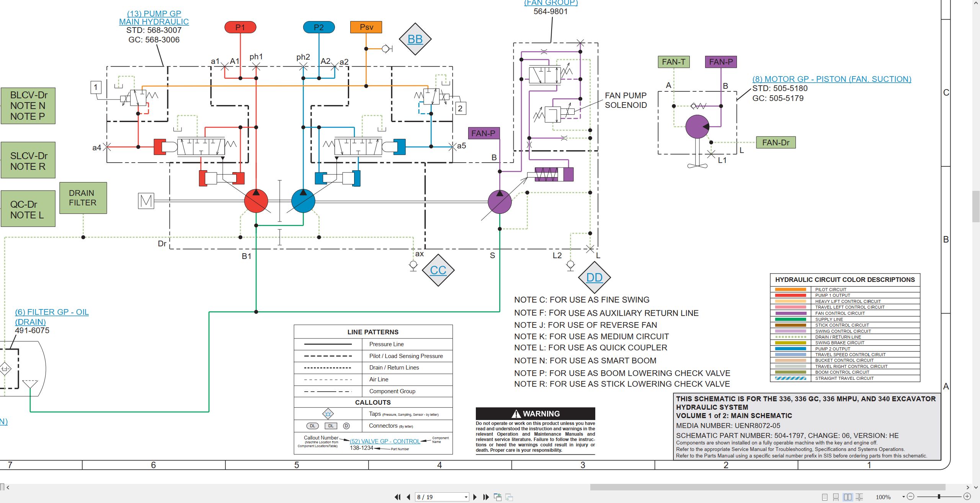Click the blue pump 2 circle symbol

point(303,201)
